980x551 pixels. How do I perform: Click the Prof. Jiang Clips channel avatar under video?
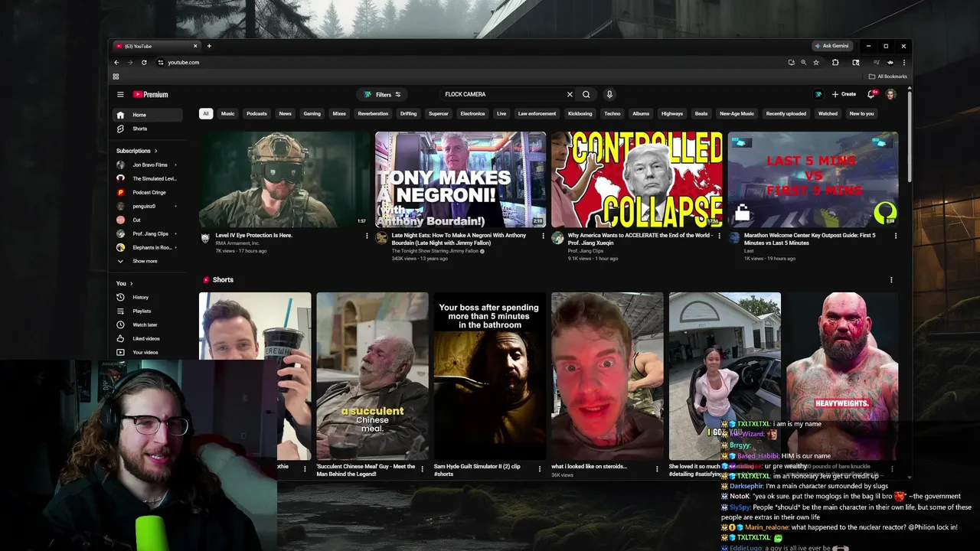(x=557, y=238)
